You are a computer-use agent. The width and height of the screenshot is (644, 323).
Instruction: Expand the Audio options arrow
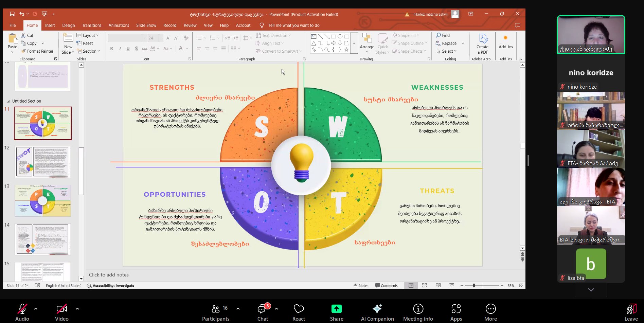point(36,309)
